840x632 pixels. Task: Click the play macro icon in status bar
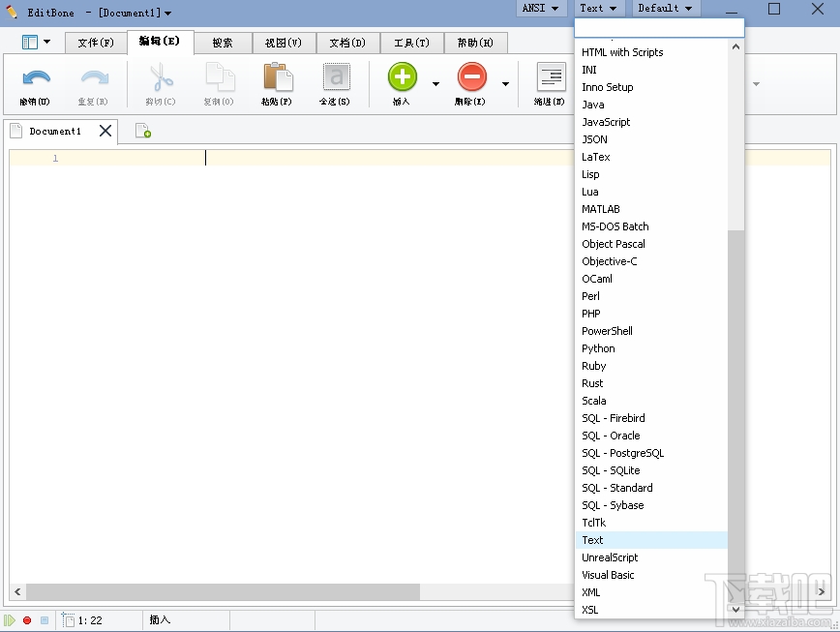tap(10, 619)
